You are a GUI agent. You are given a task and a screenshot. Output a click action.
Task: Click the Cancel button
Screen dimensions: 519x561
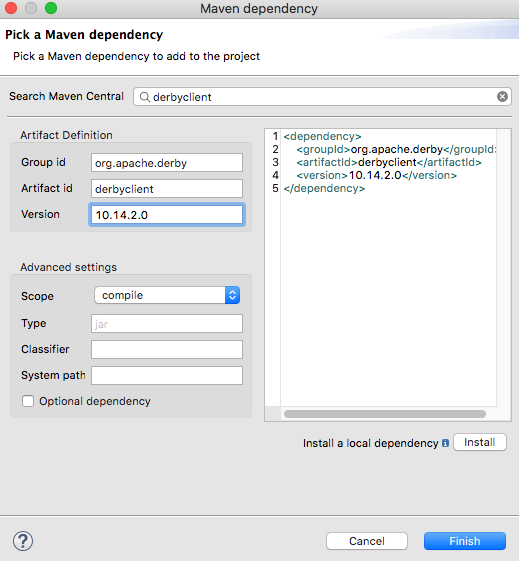pos(367,541)
